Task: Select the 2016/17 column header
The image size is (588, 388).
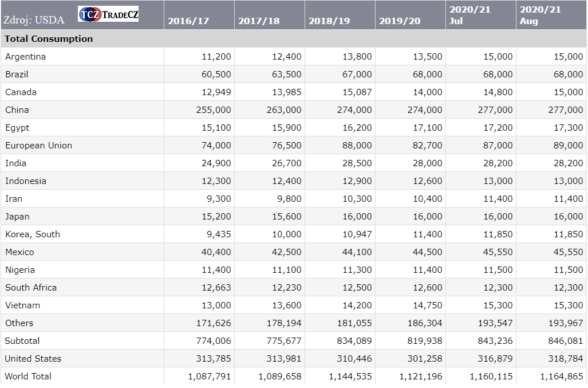Action: 188,21
